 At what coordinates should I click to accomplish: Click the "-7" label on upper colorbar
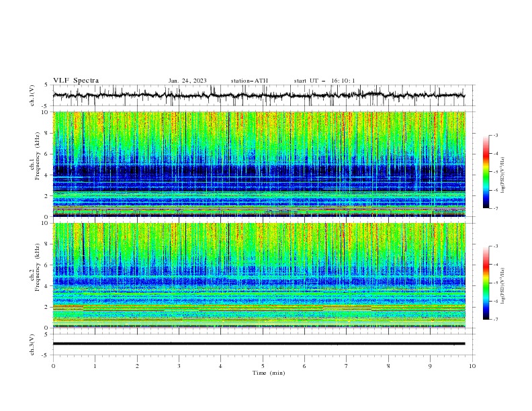coord(495,209)
